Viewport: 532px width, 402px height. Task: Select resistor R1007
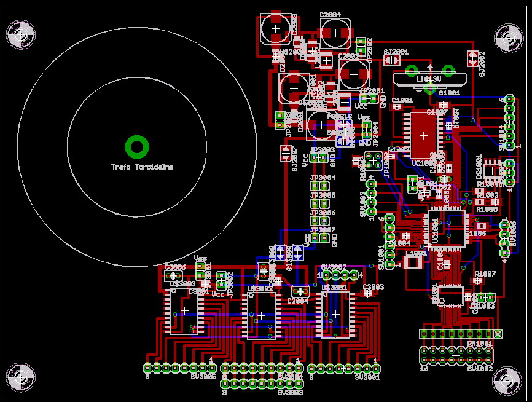click(x=477, y=281)
